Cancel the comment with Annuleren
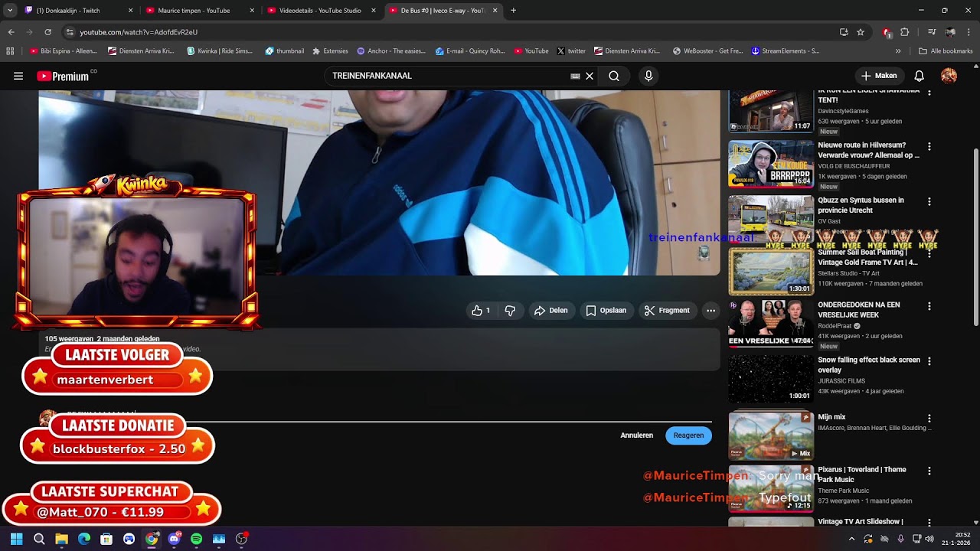Image resolution: width=980 pixels, height=551 pixels. click(x=637, y=435)
